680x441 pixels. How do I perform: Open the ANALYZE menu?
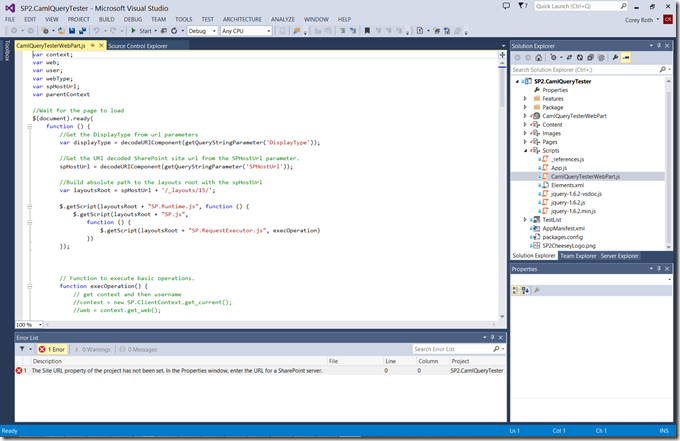coord(283,20)
